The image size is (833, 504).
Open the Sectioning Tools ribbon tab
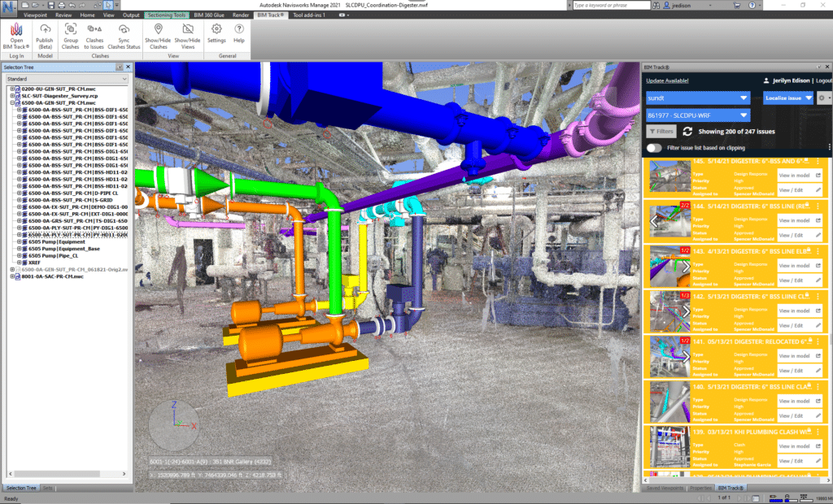[166, 15]
